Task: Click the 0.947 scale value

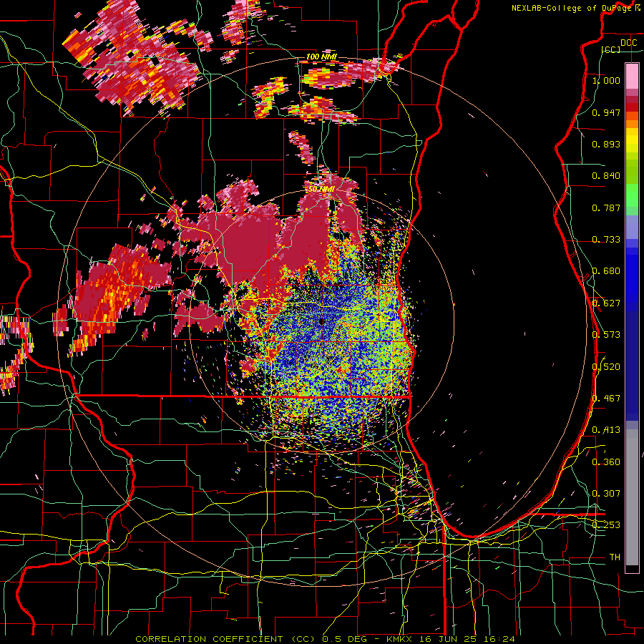Action: (606, 112)
